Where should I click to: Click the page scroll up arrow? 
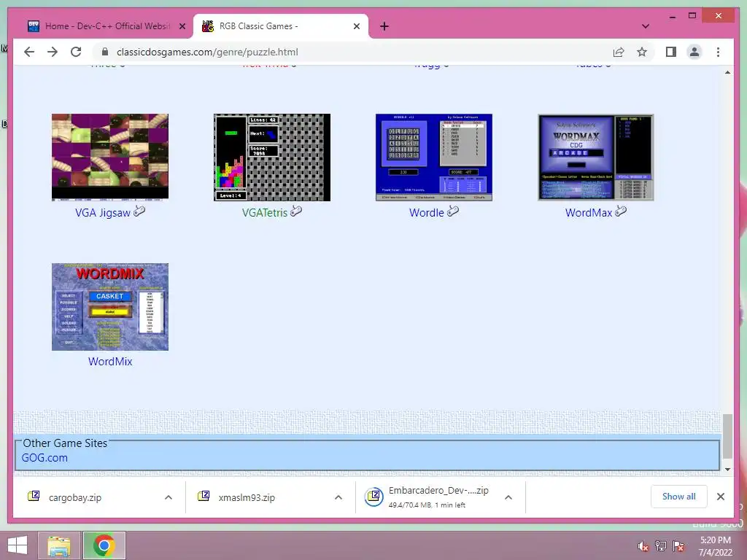(727, 72)
